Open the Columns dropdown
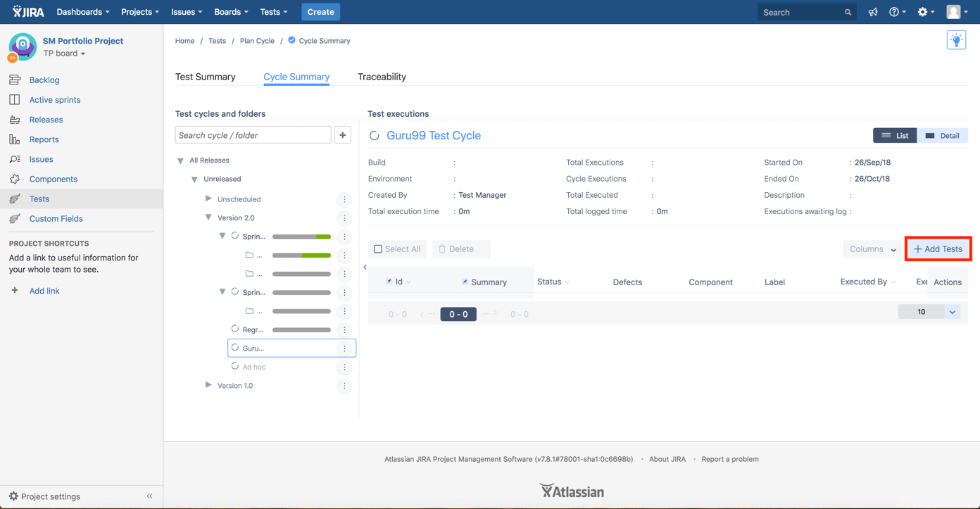Screen dimensions: 980x509 (x=872, y=249)
